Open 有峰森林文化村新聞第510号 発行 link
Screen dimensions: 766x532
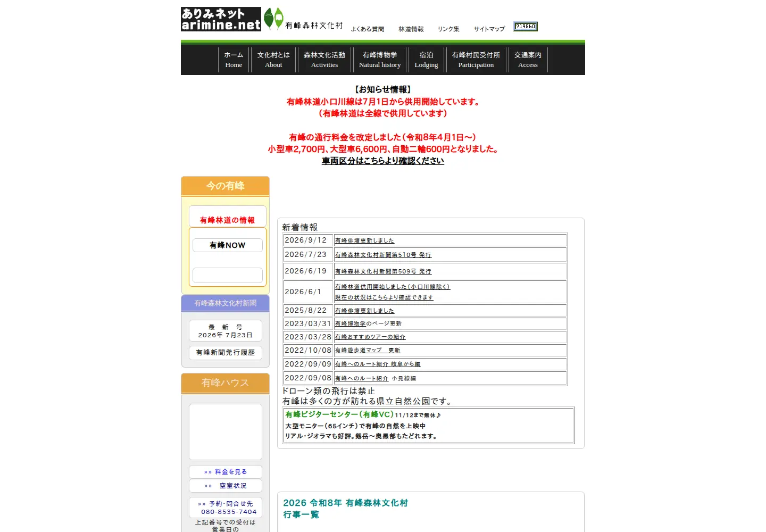[383, 255]
